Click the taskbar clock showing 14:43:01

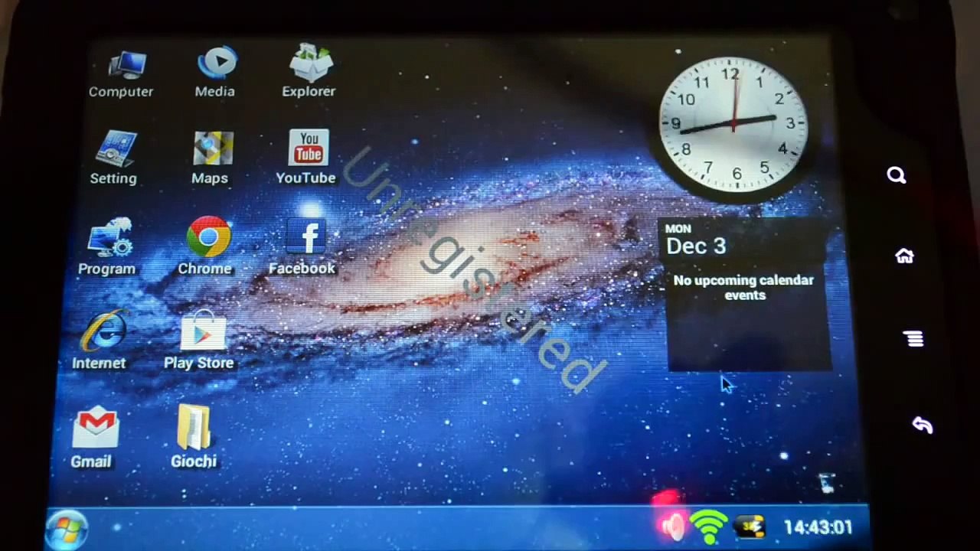[x=818, y=527]
